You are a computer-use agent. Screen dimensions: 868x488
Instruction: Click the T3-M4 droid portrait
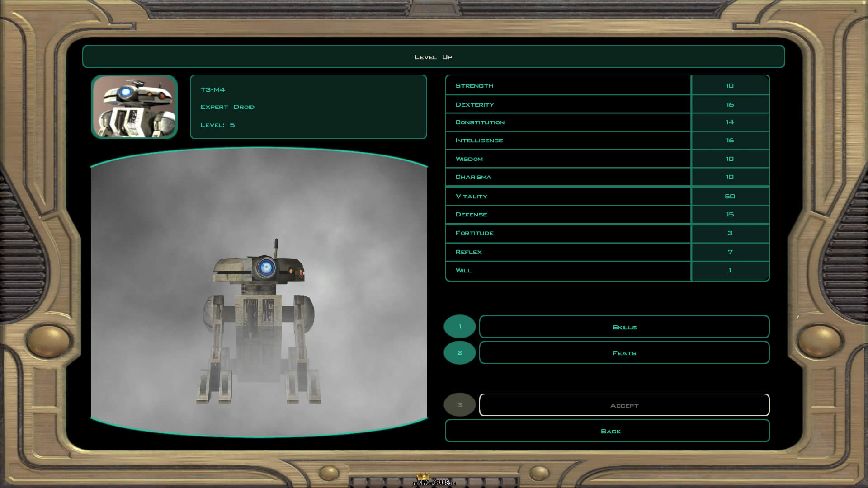(134, 107)
